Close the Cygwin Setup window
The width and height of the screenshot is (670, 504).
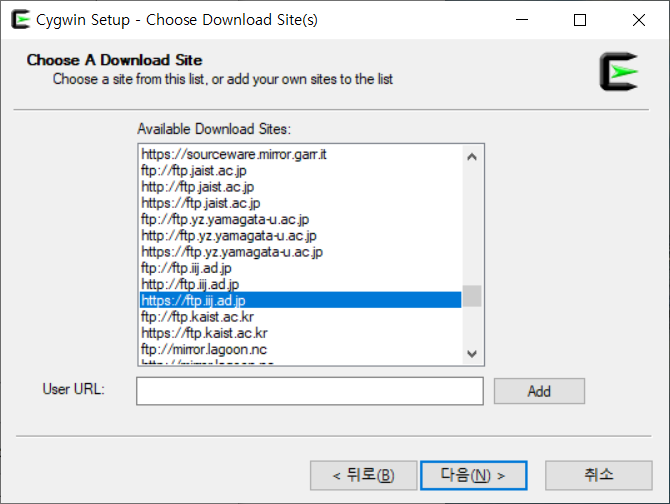pyautogui.click(x=639, y=20)
